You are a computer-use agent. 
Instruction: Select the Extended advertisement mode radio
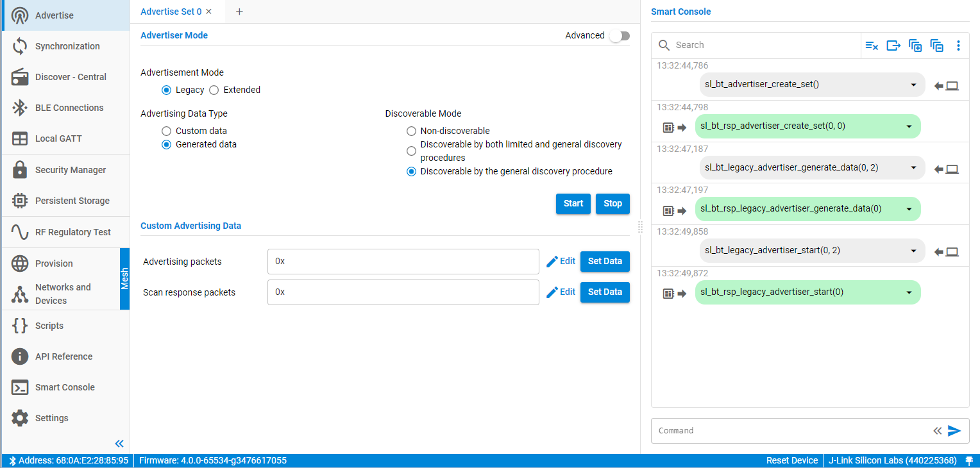point(214,90)
